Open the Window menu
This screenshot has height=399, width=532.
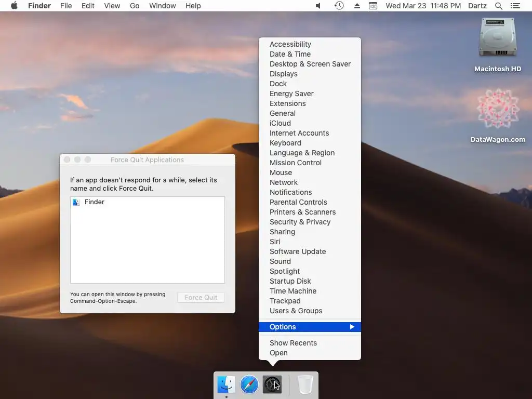[163, 6]
